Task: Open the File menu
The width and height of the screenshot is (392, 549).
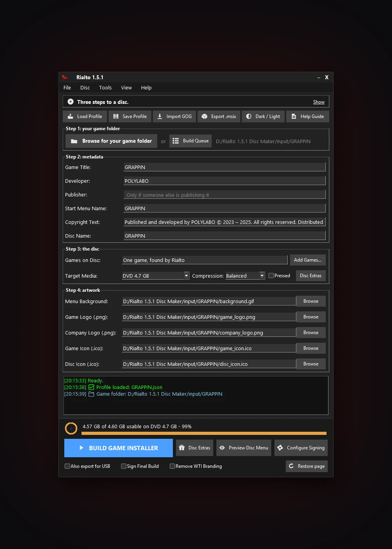Action: [67, 88]
